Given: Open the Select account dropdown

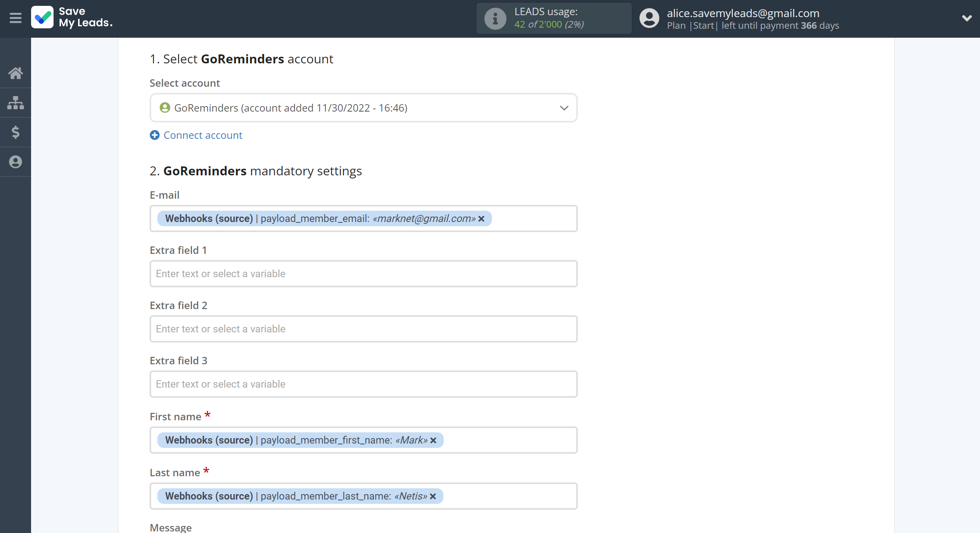Looking at the screenshot, I should pyautogui.click(x=363, y=108).
